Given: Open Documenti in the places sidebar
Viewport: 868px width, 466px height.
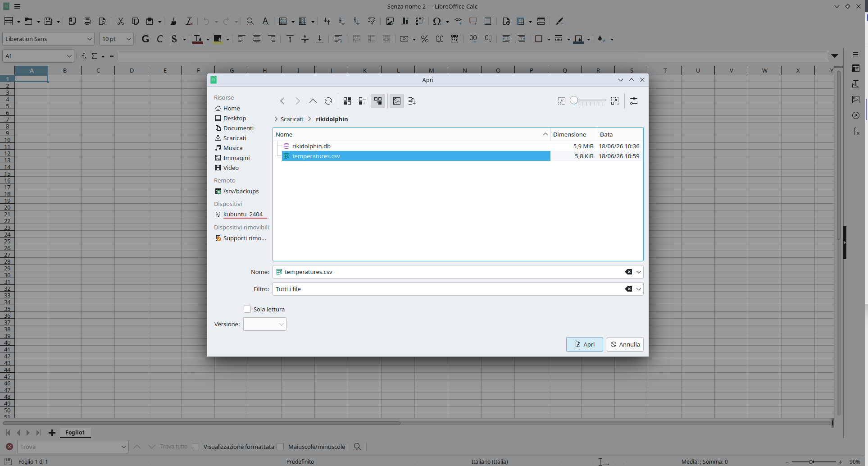Looking at the screenshot, I should (x=238, y=128).
